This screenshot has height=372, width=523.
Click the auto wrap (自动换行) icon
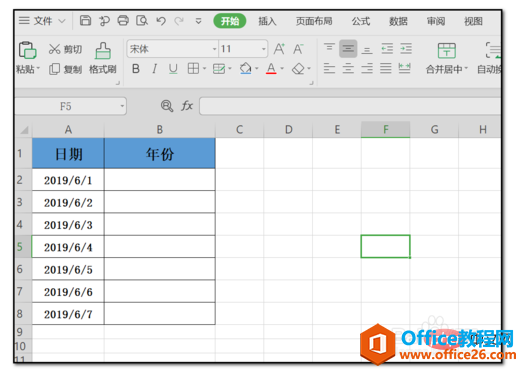pyautogui.click(x=493, y=51)
